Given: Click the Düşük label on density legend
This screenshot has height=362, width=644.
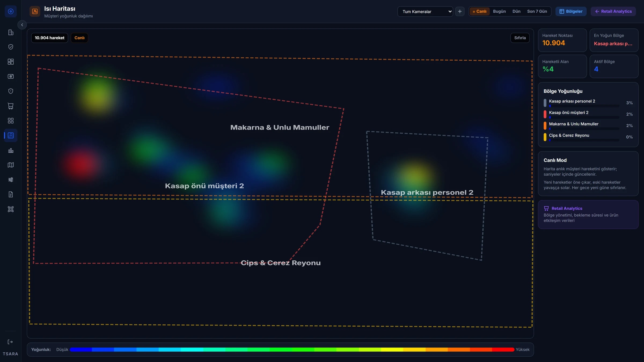Looking at the screenshot, I should pyautogui.click(x=62, y=350).
